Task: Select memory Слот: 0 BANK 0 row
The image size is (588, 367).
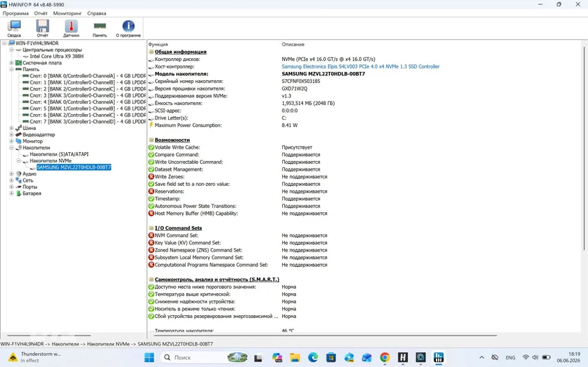Action: point(87,75)
